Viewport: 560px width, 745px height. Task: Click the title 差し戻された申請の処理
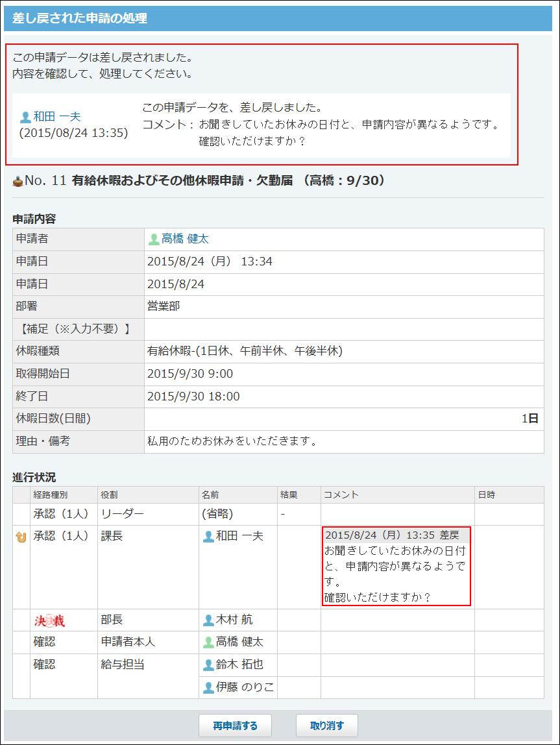click(x=80, y=19)
